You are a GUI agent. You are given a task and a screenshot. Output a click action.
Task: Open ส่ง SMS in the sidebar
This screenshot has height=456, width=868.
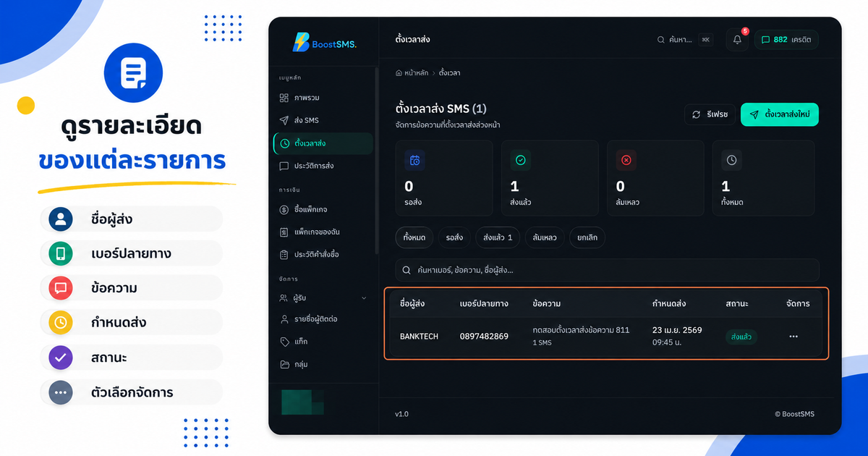tap(323, 120)
